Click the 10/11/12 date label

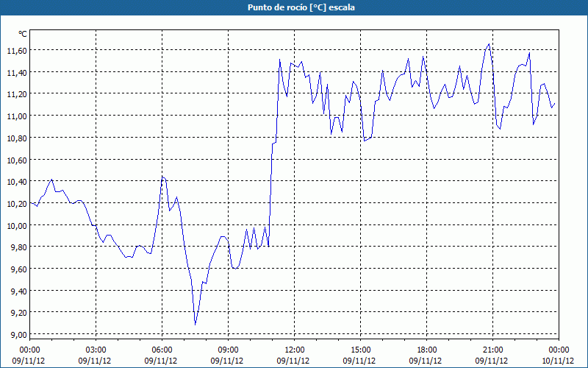tap(558, 361)
